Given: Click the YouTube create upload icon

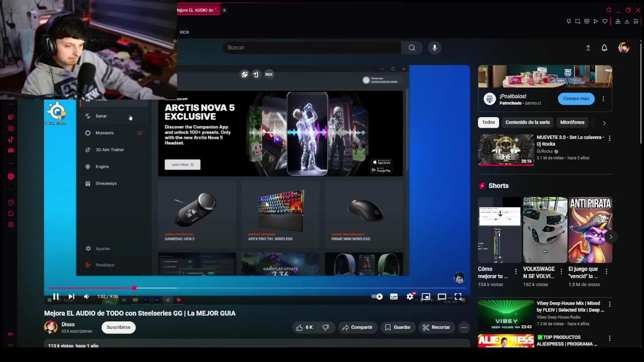Looking at the screenshot, I should tap(588, 48).
